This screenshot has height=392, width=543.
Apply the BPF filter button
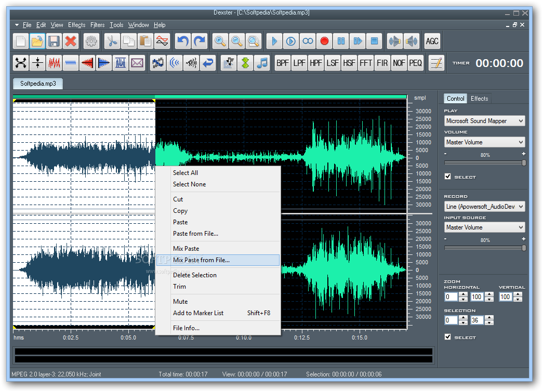coord(283,63)
